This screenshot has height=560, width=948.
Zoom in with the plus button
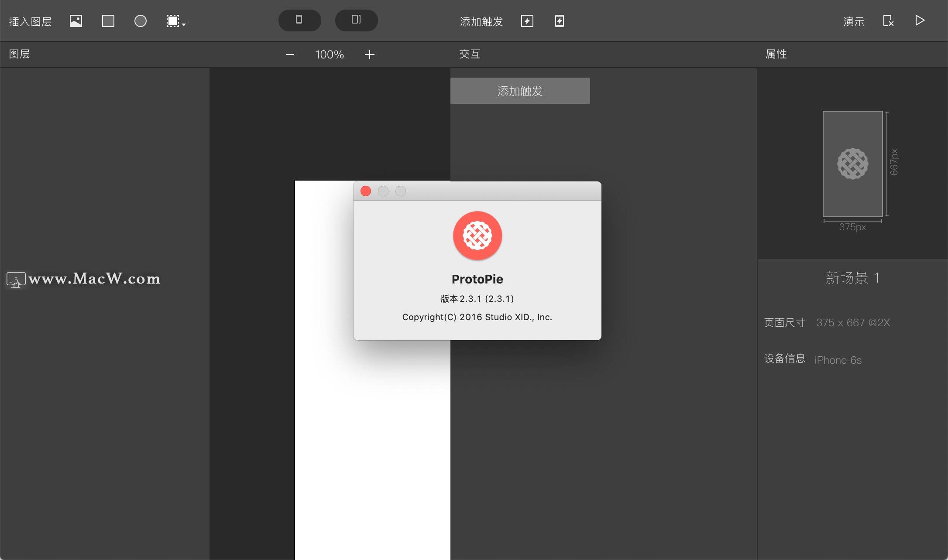pos(370,55)
